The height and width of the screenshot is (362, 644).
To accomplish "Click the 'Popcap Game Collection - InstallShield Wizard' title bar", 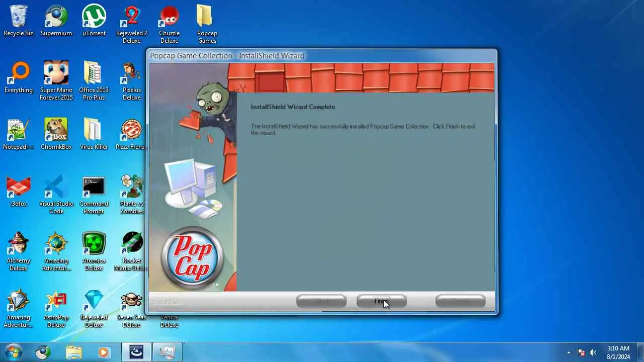I will 322,55.
